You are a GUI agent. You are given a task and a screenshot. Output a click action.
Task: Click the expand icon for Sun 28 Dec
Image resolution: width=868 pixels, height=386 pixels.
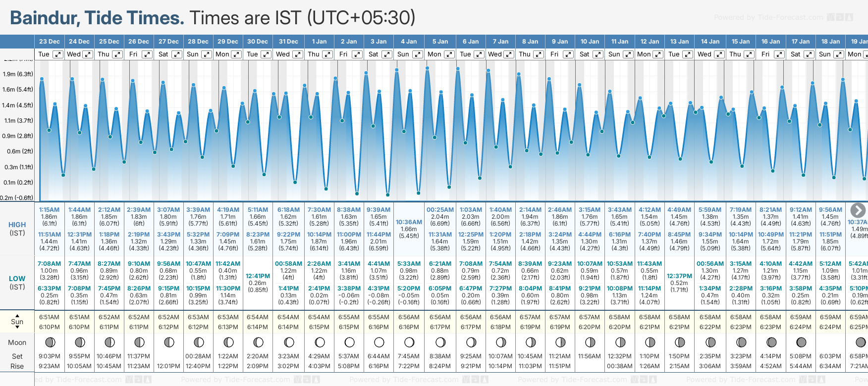coord(207,54)
